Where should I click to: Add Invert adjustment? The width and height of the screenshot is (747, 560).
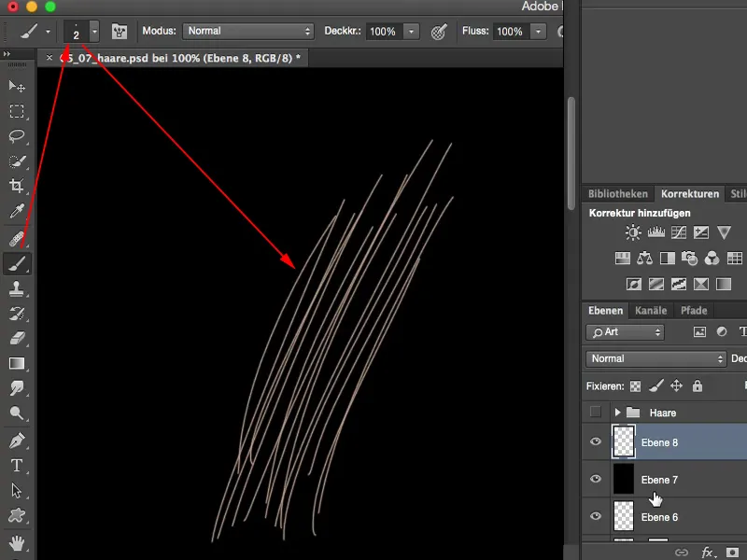point(634,285)
